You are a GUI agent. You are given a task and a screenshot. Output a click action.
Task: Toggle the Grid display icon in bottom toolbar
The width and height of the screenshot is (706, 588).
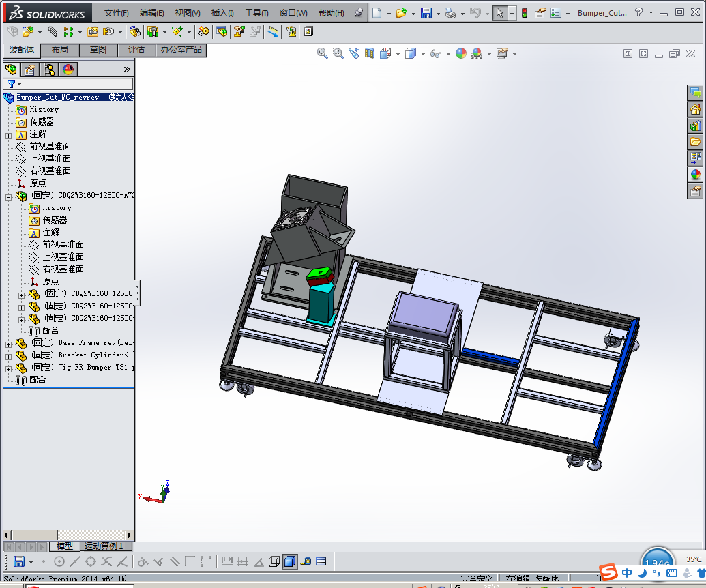click(243, 561)
